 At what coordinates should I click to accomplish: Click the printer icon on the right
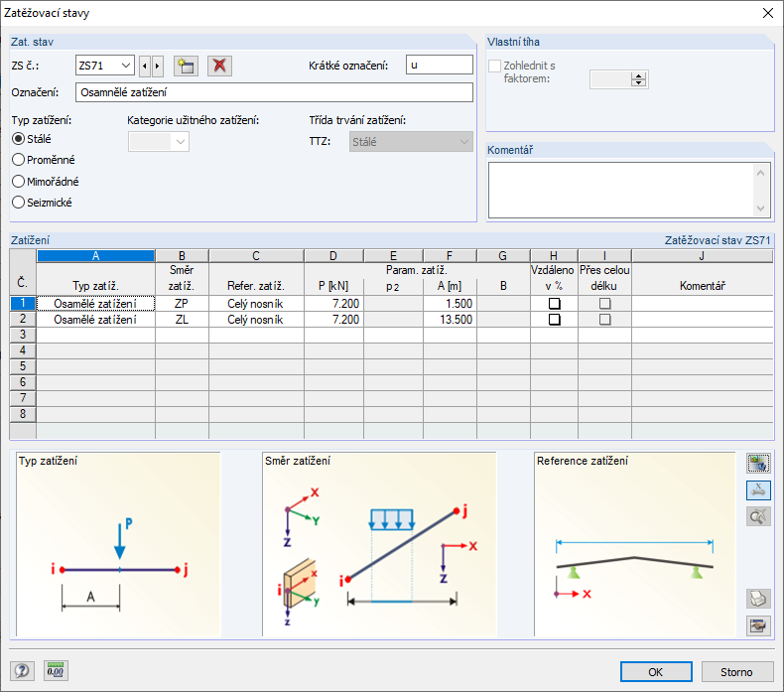click(758, 599)
